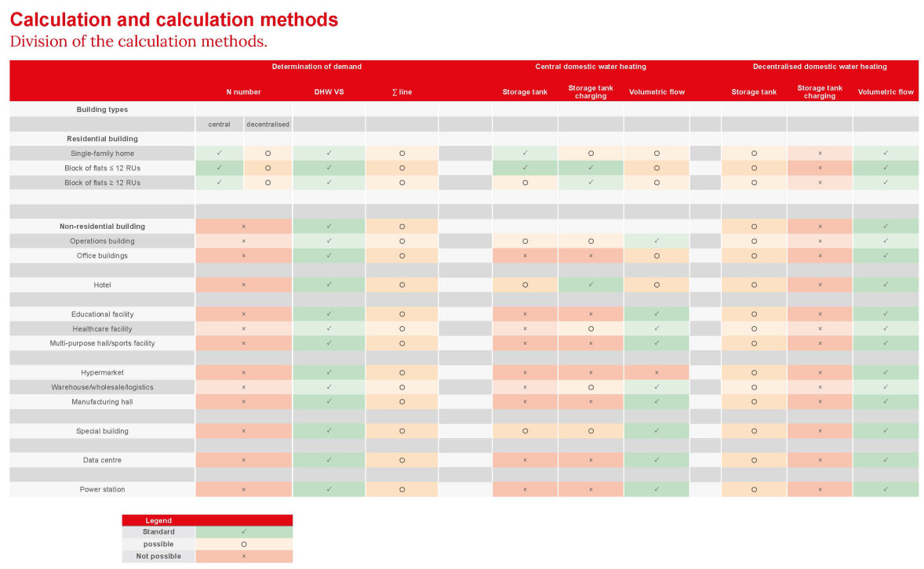Image resolution: width=924 pixels, height=569 pixels.
Task: Click Manufacturing hall's N number cross mark
Action: [x=243, y=402]
